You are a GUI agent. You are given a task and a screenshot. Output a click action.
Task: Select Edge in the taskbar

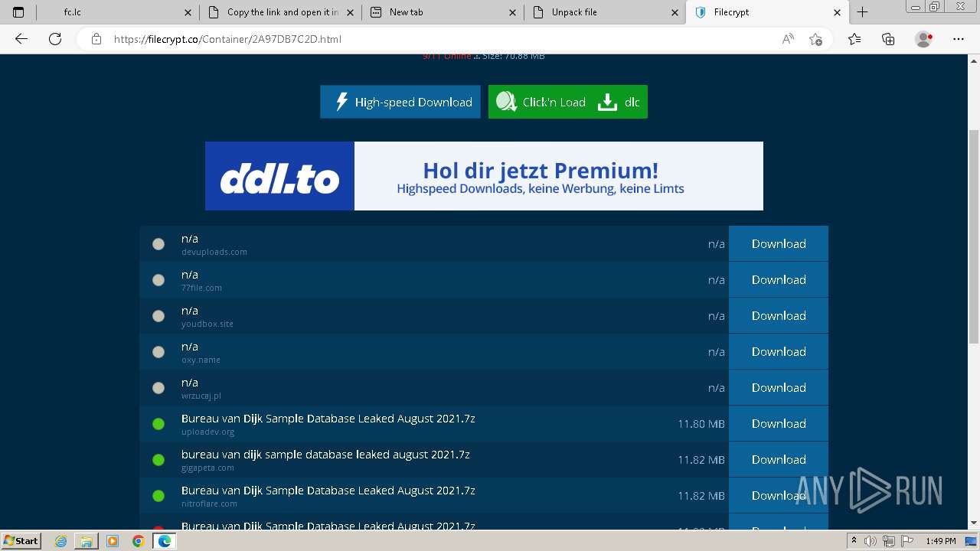click(x=164, y=541)
